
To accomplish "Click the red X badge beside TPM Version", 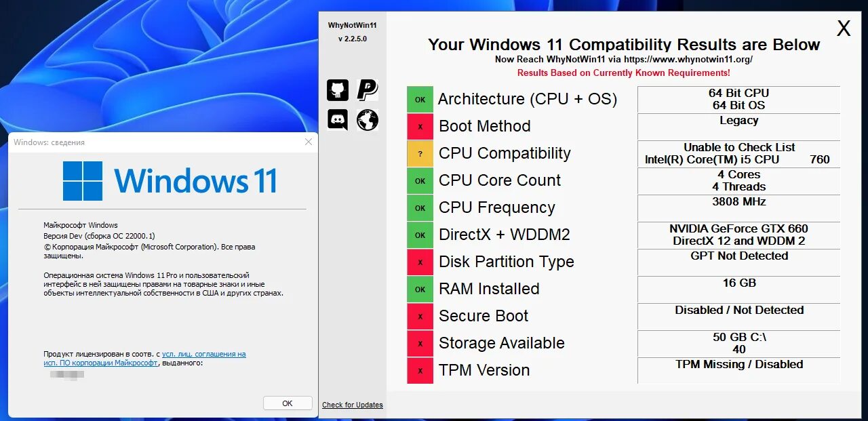I will [x=420, y=370].
